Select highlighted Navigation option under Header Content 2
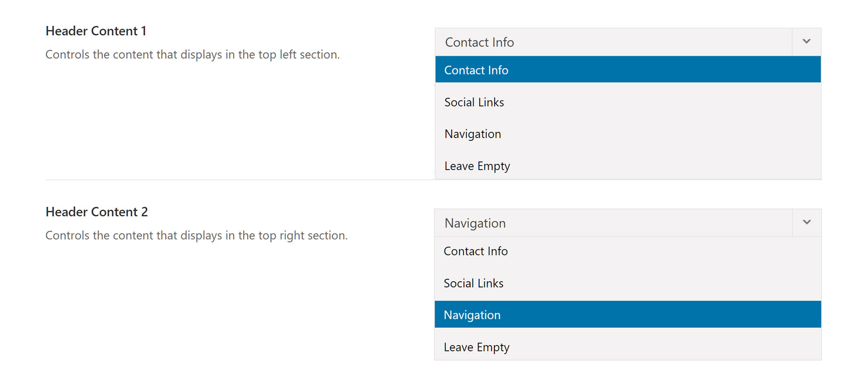Viewport: 868px width, 385px height. pyautogui.click(x=628, y=315)
